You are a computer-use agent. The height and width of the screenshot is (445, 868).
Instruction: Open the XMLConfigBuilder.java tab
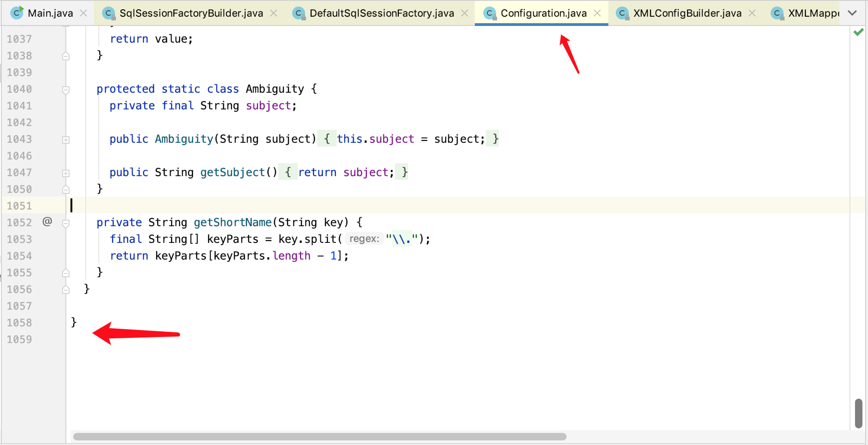pos(687,13)
